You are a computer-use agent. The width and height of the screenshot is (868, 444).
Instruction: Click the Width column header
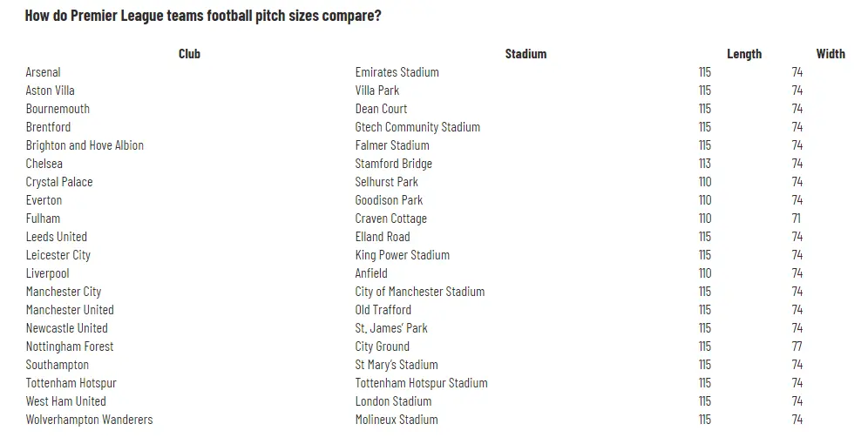click(830, 54)
